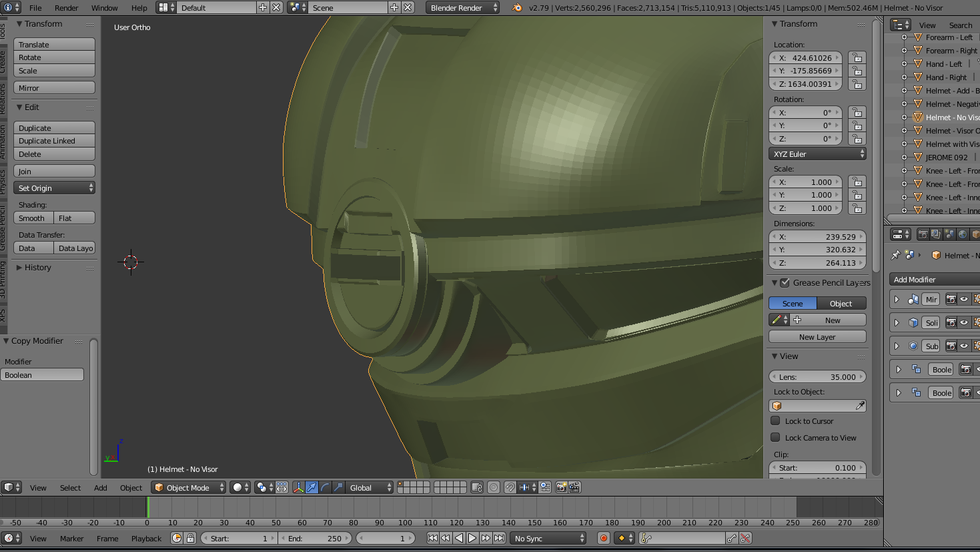Viewport: 980px width, 552px height.
Task: Jump to the timeline's last frame
Action: 499,538
